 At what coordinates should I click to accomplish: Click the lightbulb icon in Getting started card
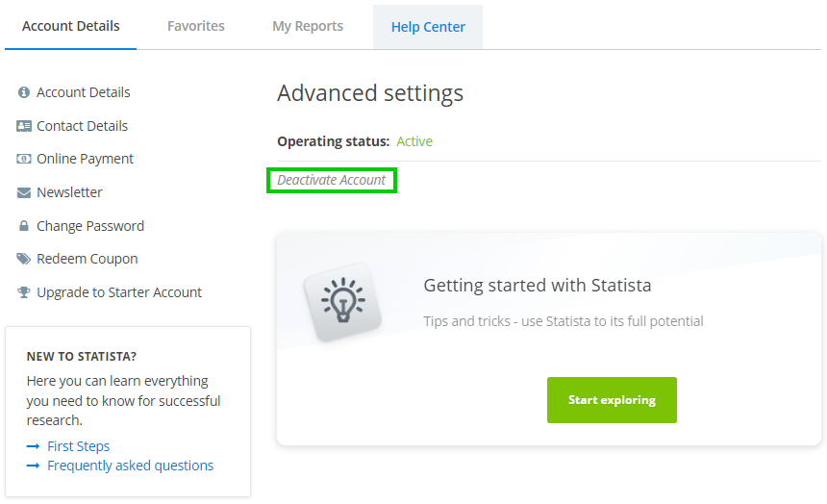click(342, 300)
